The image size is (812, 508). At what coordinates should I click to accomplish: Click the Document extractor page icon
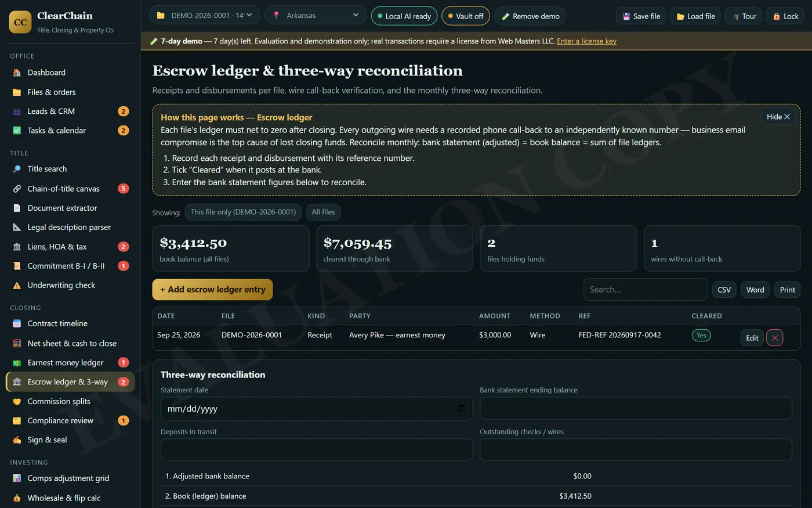17,208
